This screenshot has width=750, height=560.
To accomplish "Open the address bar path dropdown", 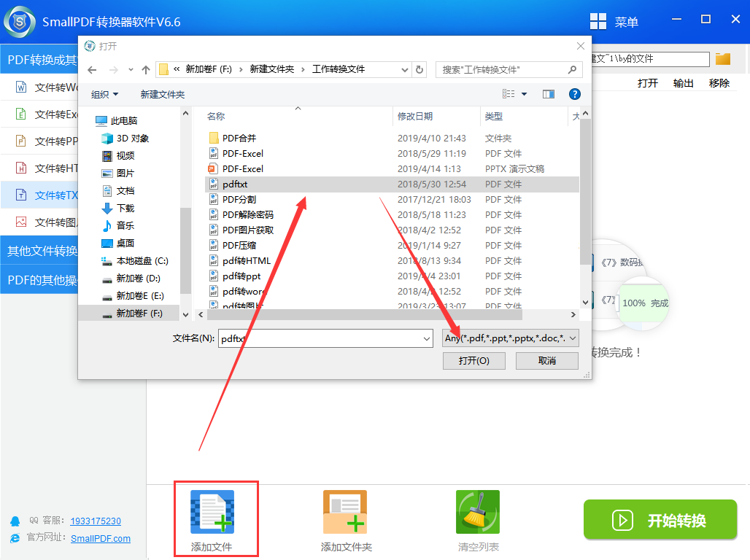I will tap(405, 70).
